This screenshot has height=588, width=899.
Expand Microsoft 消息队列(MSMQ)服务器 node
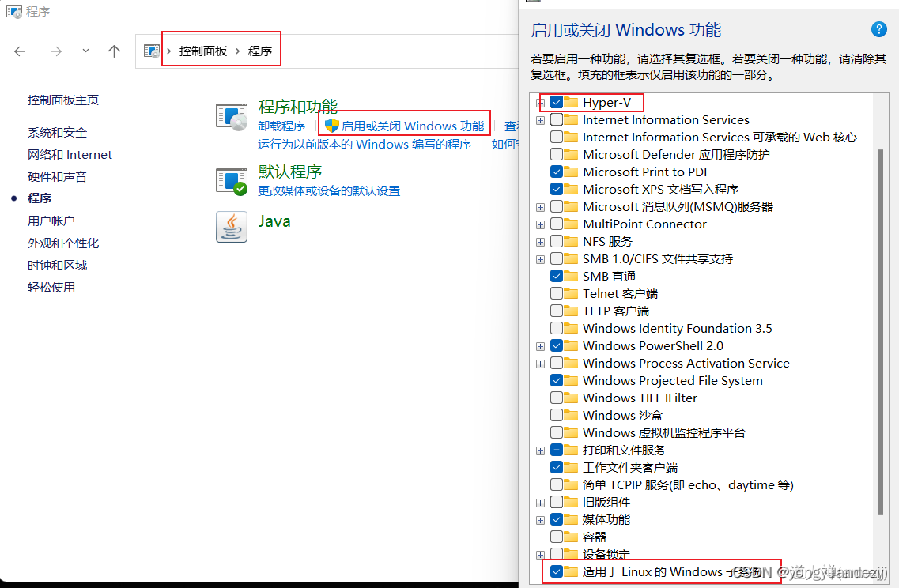(540, 208)
